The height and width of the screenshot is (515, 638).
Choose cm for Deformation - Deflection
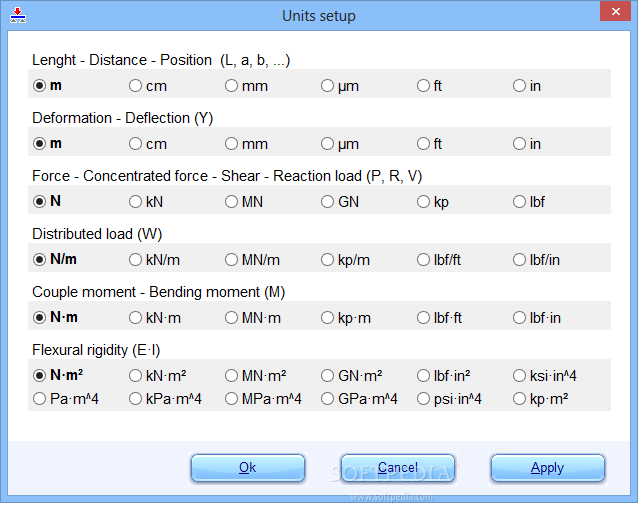tap(148, 144)
